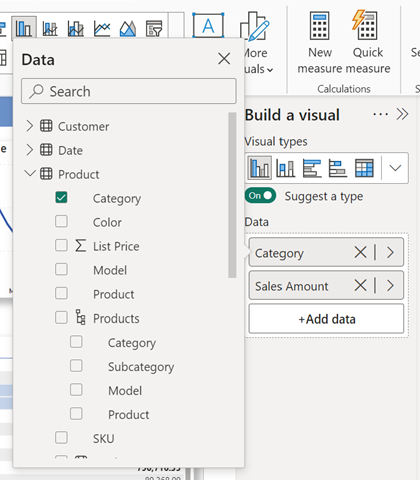
Task: Close the Data flyout panel
Action: tap(224, 59)
